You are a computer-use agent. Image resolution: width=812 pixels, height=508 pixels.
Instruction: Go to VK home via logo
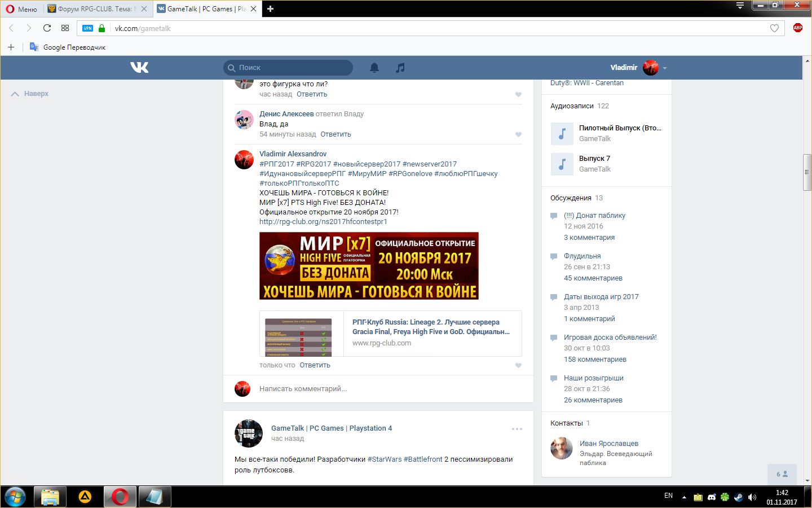139,67
